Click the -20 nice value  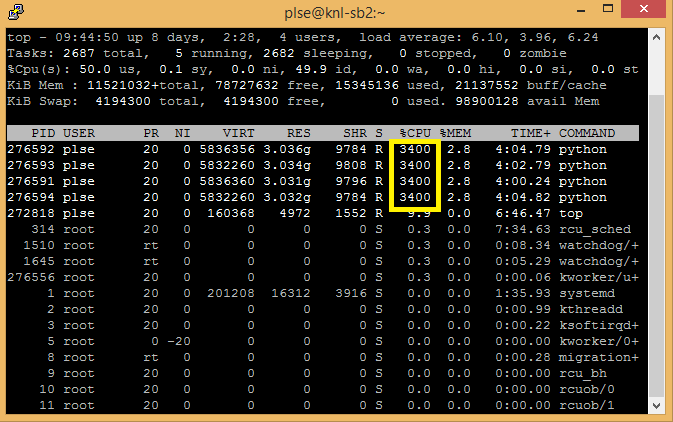pos(179,342)
